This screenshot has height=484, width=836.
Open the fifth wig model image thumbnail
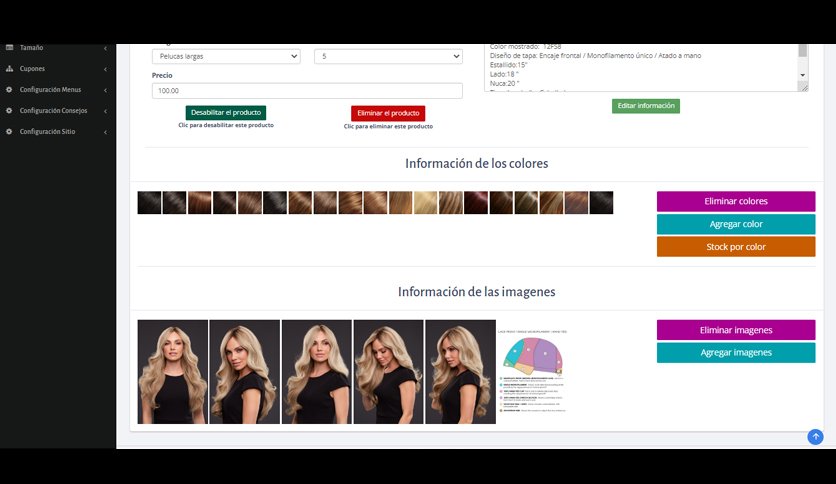tap(461, 372)
